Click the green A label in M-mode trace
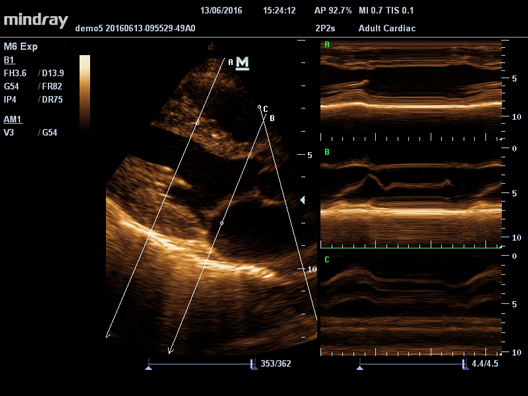 (x=327, y=44)
